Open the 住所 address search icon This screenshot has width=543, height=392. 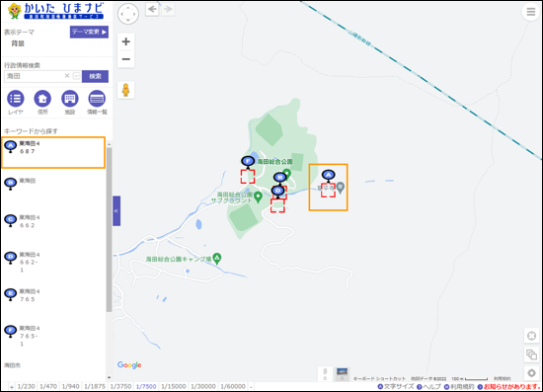pos(42,99)
